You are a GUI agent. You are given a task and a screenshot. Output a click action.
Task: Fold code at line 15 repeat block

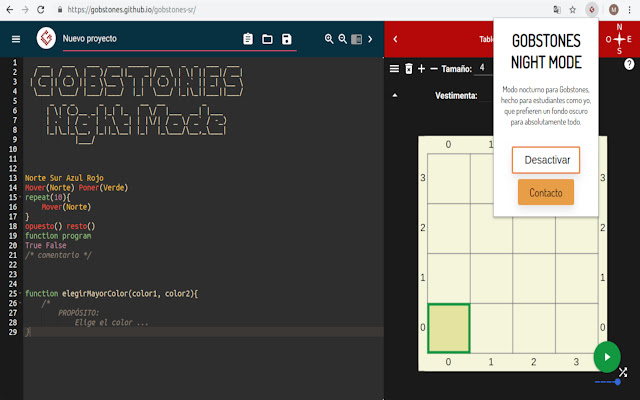pos(20,197)
